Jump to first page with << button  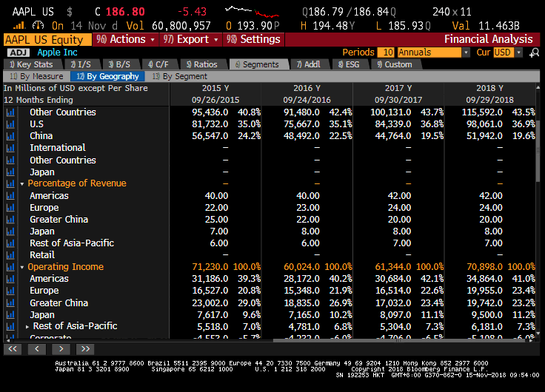(13, 349)
